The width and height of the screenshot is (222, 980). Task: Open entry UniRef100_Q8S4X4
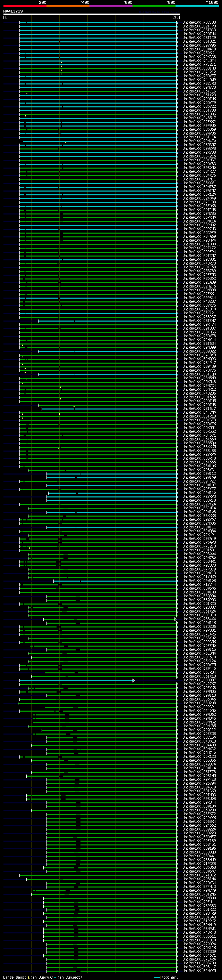point(199,619)
